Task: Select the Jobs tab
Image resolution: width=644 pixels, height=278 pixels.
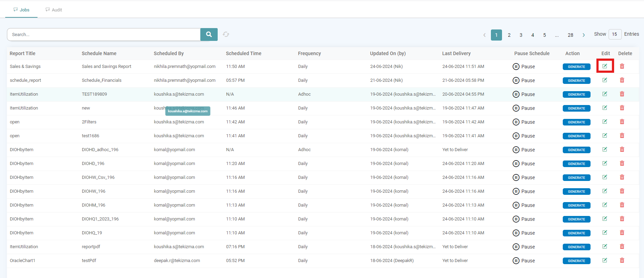Action: point(22,10)
